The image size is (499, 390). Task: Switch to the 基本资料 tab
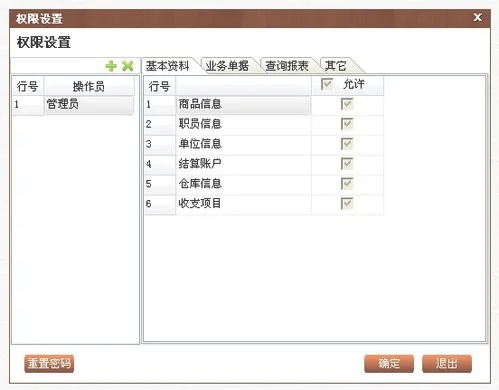(168, 66)
